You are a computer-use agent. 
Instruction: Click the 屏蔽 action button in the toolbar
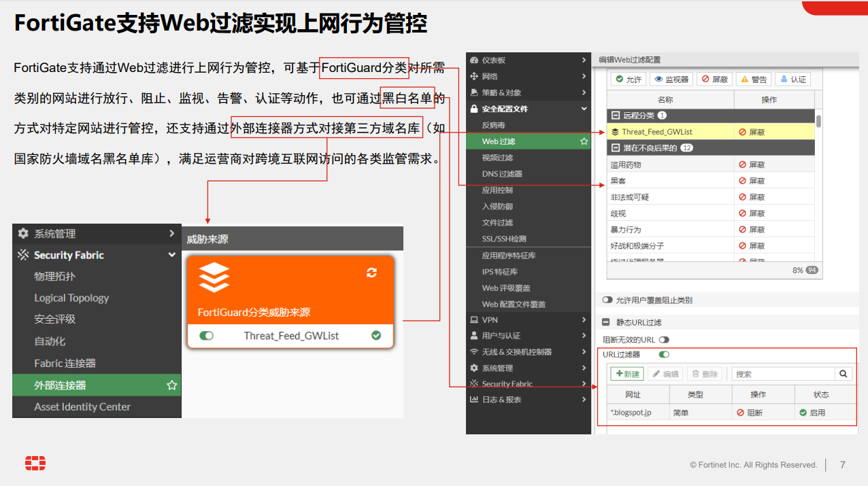point(714,80)
